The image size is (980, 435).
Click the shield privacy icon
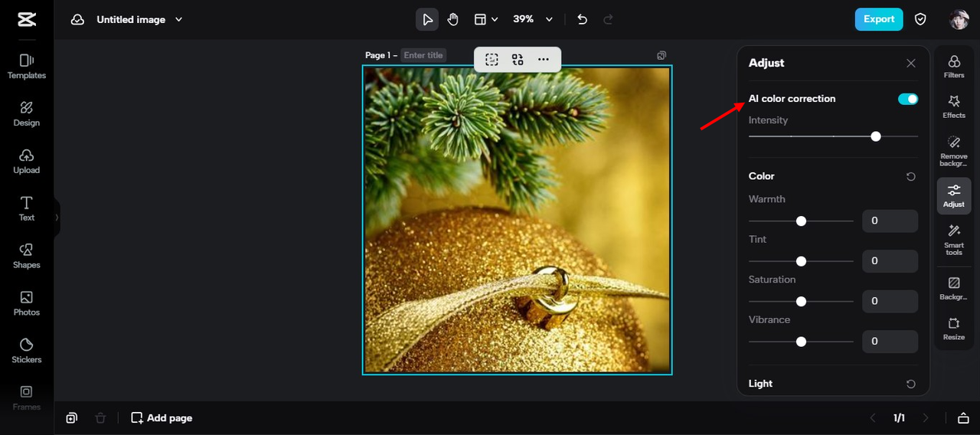coord(921,19)
